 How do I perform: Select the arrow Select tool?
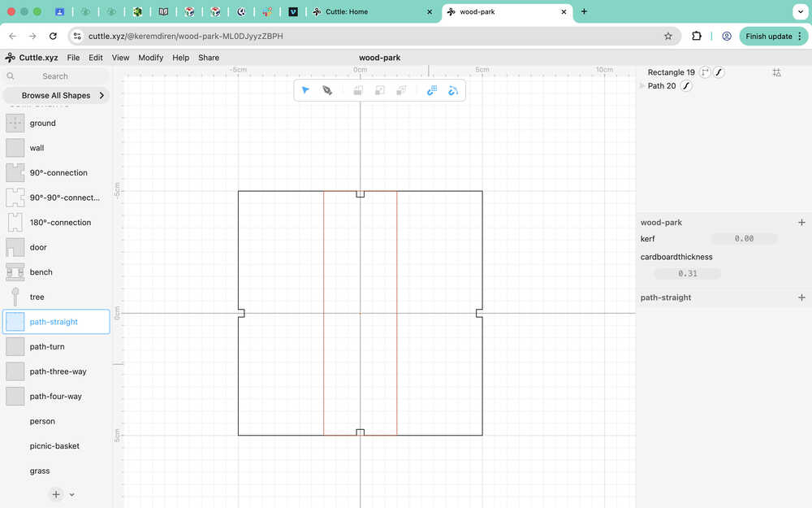click(305, 90)
